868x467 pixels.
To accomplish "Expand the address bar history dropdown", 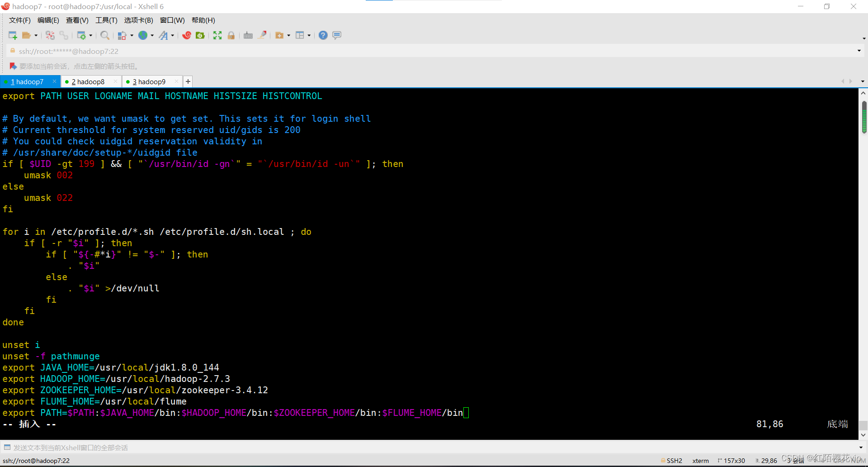I will click(x=859, y=51).
